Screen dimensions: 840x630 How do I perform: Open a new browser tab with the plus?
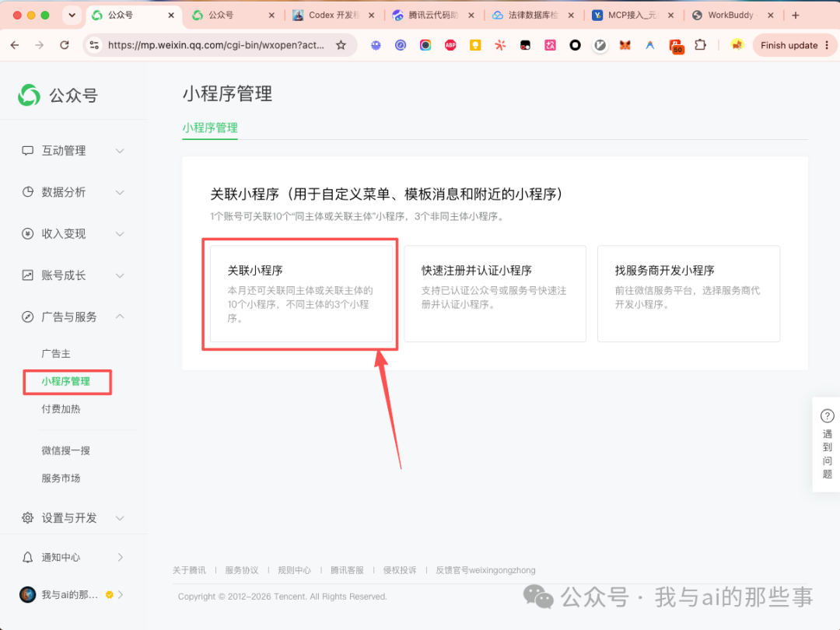coord(796,16)
